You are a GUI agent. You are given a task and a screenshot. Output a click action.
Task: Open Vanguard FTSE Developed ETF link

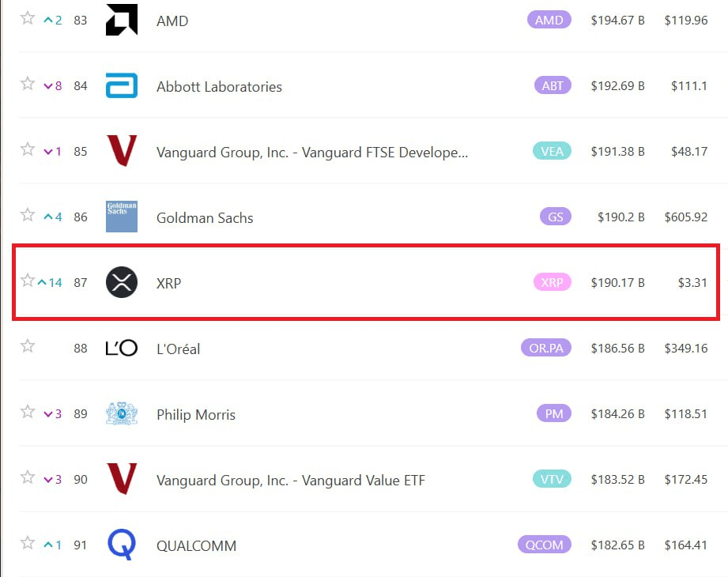(x=312, y=153)
